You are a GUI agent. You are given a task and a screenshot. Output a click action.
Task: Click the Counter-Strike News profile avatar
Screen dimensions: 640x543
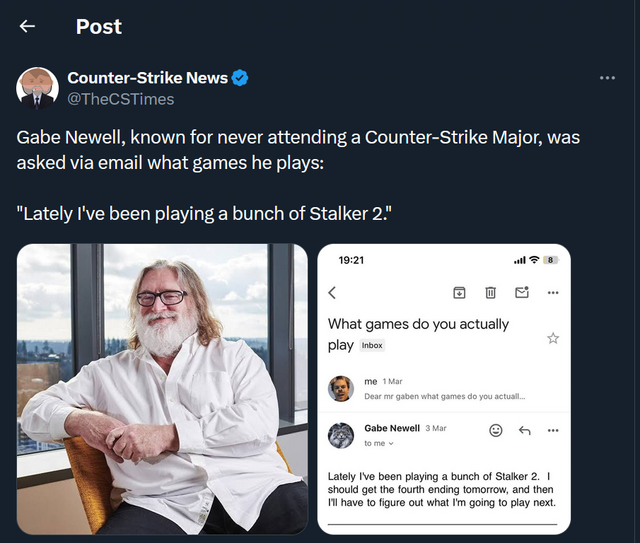(x=38, y=88)
